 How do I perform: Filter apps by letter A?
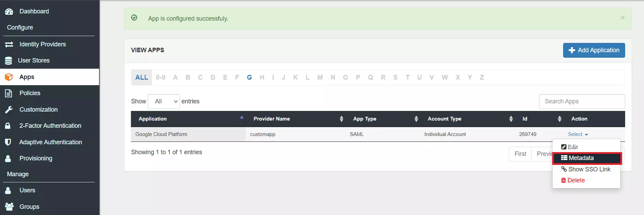175,77
